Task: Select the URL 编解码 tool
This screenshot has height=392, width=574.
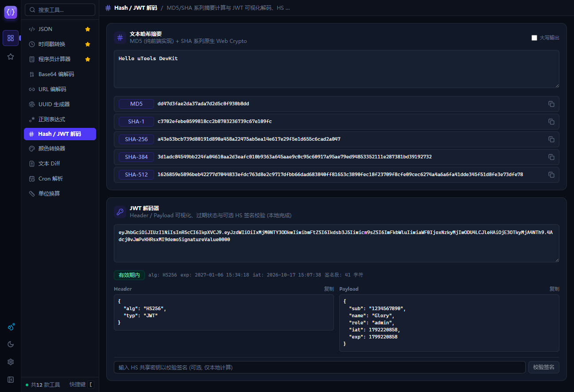Action: 60,89
